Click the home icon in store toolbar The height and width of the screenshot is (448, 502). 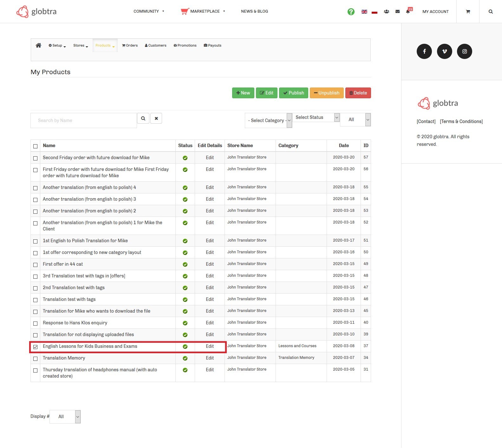point(38,45)
